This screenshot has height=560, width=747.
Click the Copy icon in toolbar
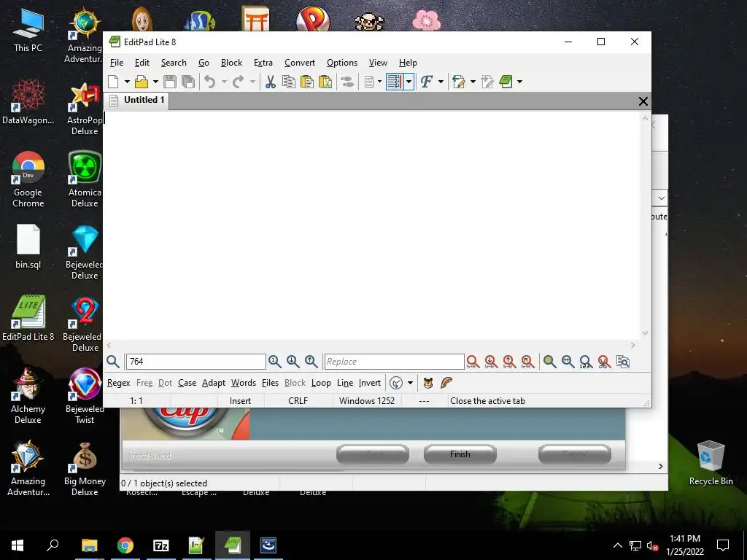point(289,82)
